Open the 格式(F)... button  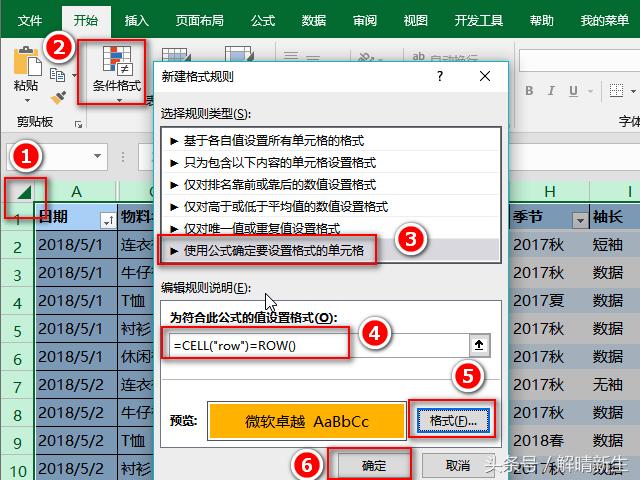(x=453, y=420)
